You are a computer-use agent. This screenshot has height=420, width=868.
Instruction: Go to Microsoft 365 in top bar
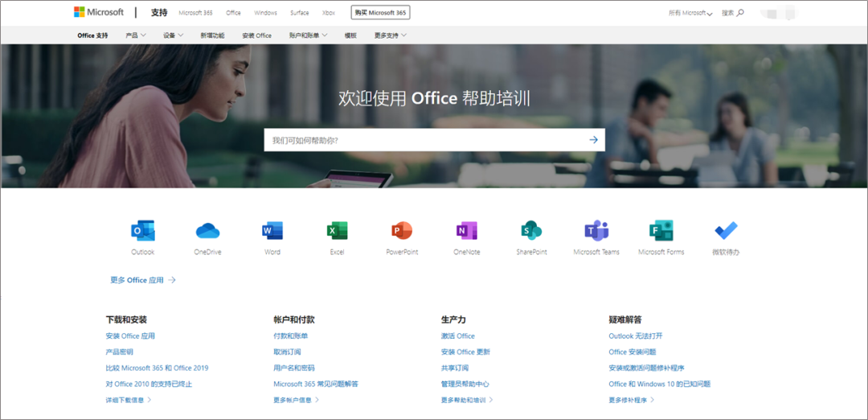pos(195,13)
